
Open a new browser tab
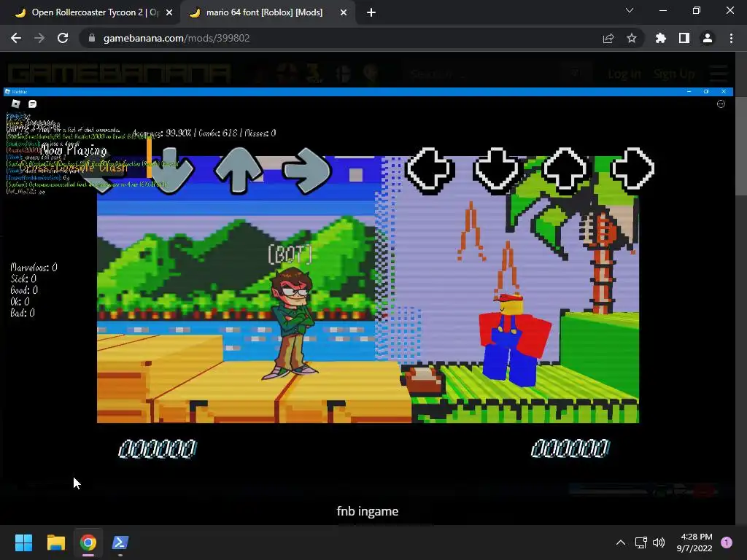point(371,12)
